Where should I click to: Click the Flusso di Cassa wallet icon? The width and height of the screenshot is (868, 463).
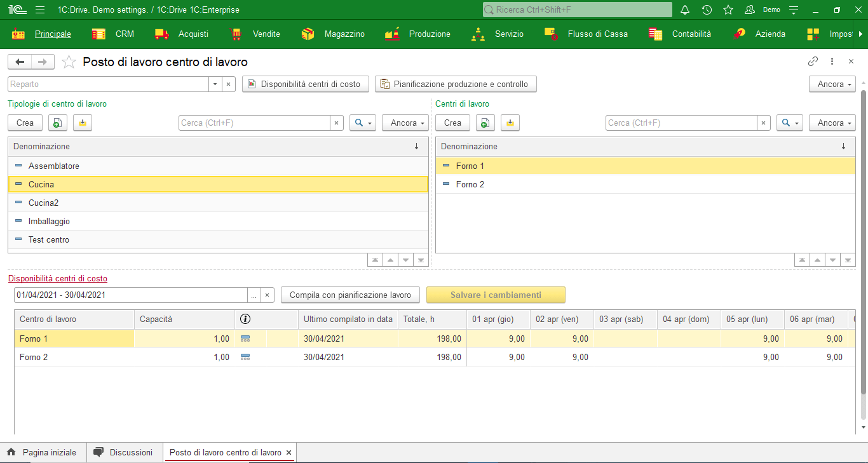551,34
